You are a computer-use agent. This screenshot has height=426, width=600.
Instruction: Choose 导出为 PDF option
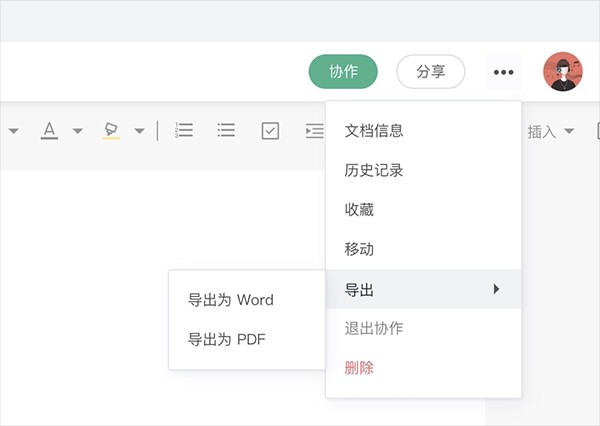pos(226,339)
